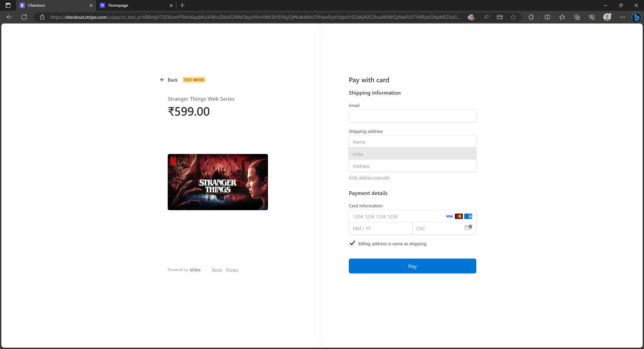Viewport: 644px width, 349px height.
Task: Open the Collections icon
Action: [x=577, y=17]
